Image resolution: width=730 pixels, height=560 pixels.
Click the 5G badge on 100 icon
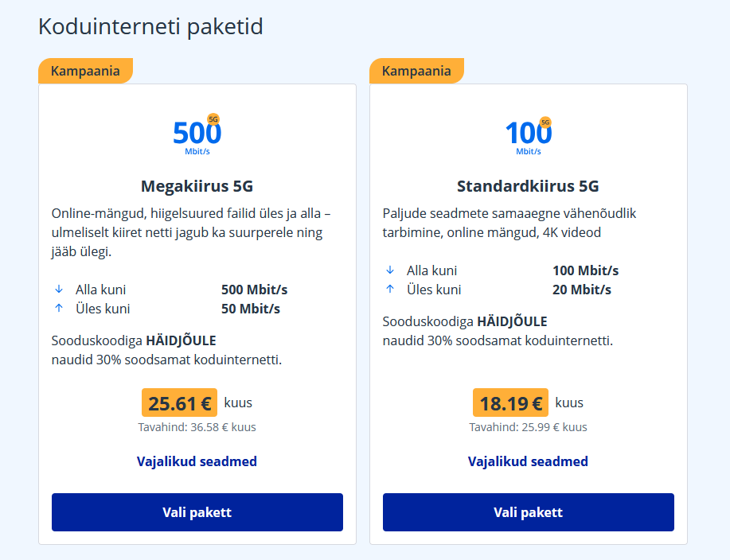(x=545, y=122)
